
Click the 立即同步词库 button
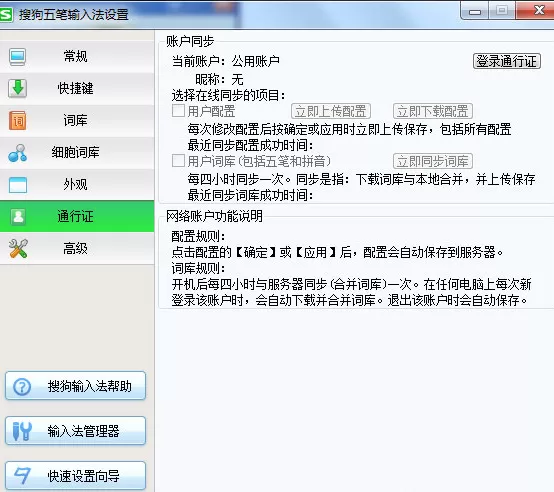point(433,161)
